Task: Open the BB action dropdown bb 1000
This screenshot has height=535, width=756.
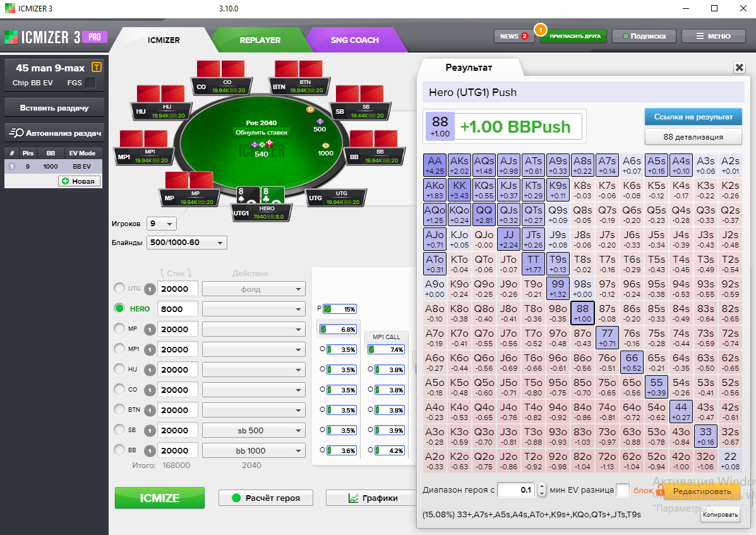Action: click(254, 450)
